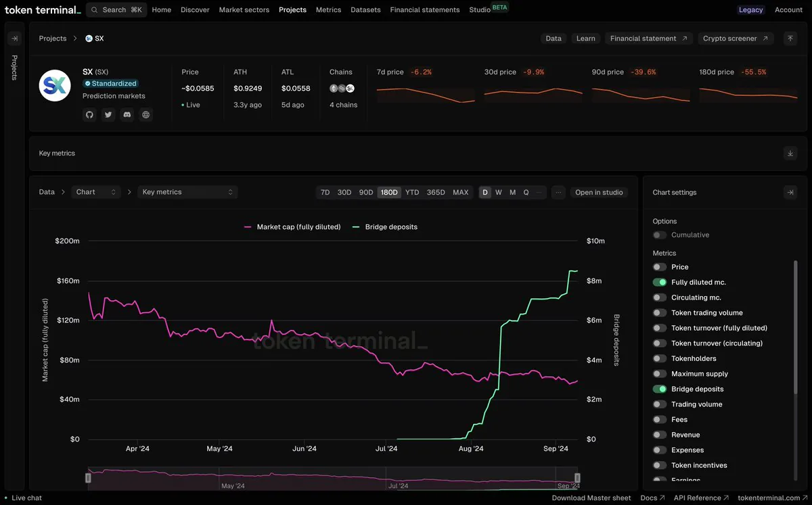This screenshot has height=505, width=812.
Task: Download Key metrics data icon
Action: pos(790,153)
